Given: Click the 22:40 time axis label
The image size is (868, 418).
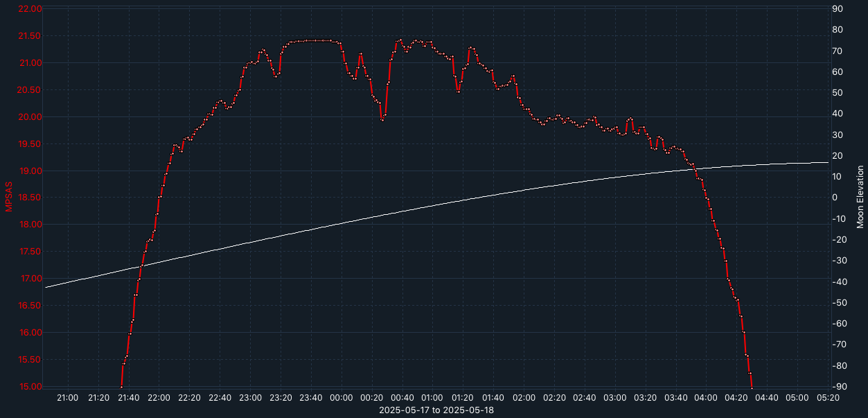Looking at the screenshot, I should [x=220, y=398].
